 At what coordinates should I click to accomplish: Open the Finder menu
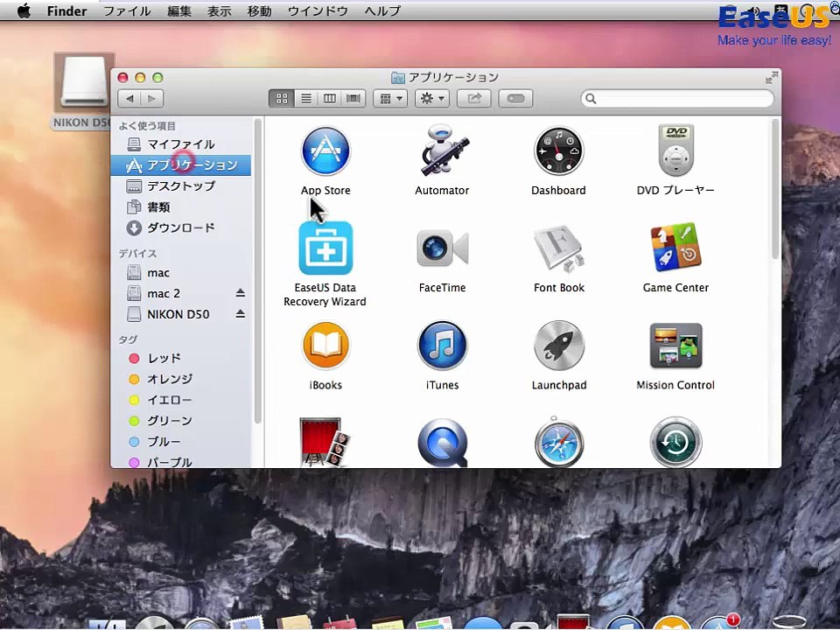66,11
